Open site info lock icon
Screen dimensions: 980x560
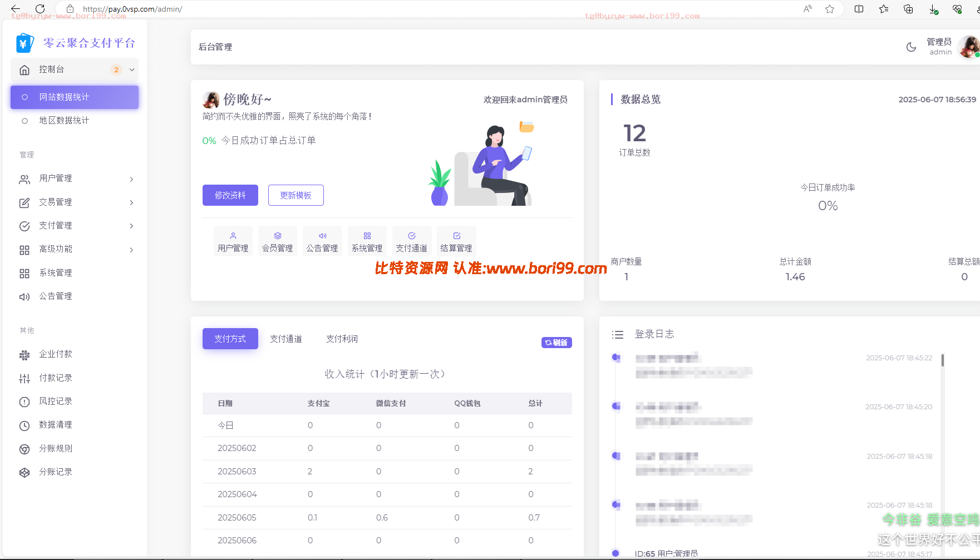70,9
